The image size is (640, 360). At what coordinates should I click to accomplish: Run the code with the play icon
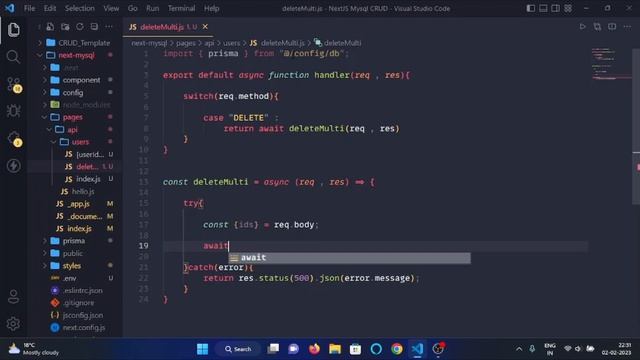click(x=582, y=27)
